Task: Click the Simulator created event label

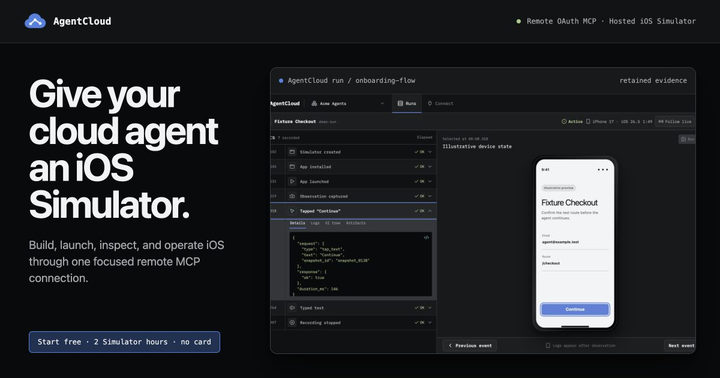Action: coord(320,152)
